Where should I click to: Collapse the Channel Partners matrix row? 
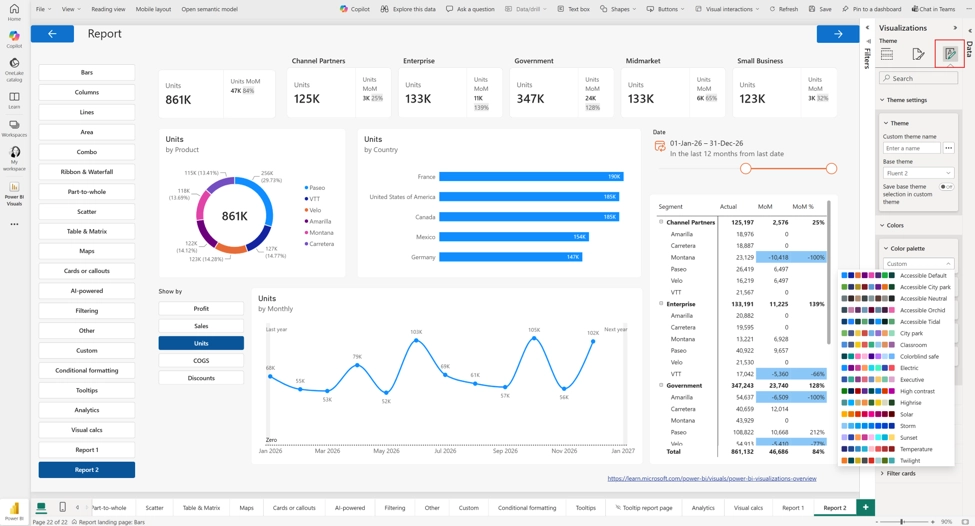[661, 222]
